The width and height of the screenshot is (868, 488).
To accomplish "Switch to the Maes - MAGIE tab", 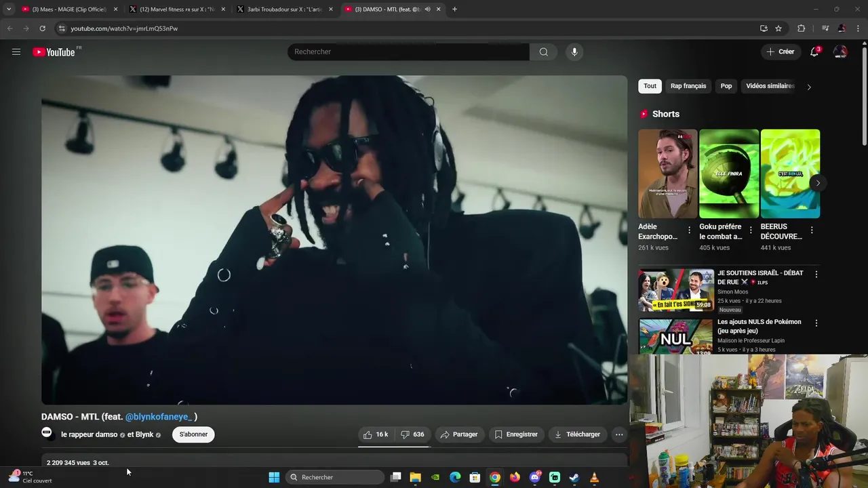I will coord(69,9).
